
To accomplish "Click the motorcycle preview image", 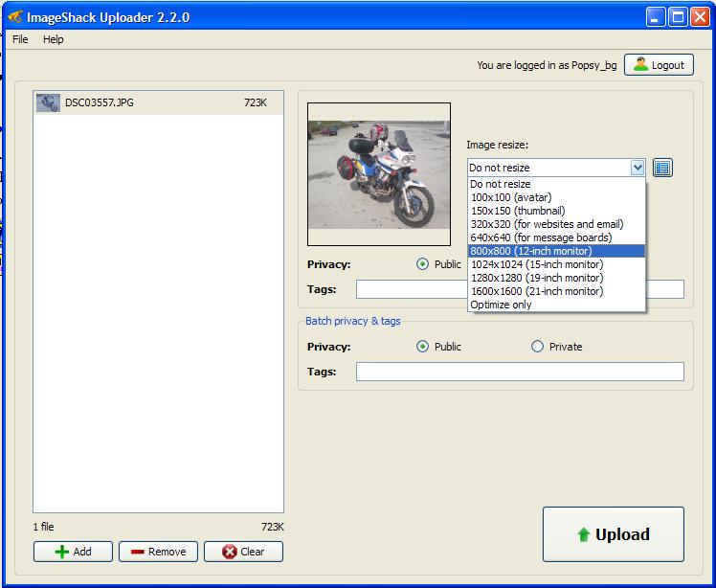I will point(379,174).
